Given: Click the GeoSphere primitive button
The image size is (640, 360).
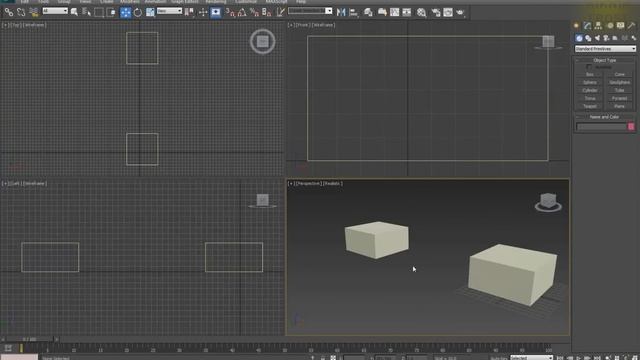Looking at the screenshot, I should pos(620,82).
